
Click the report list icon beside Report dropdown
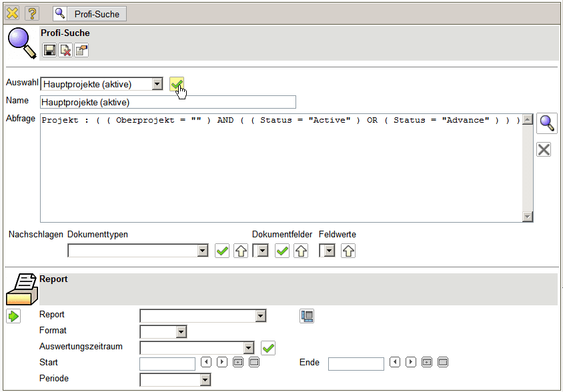307,316
